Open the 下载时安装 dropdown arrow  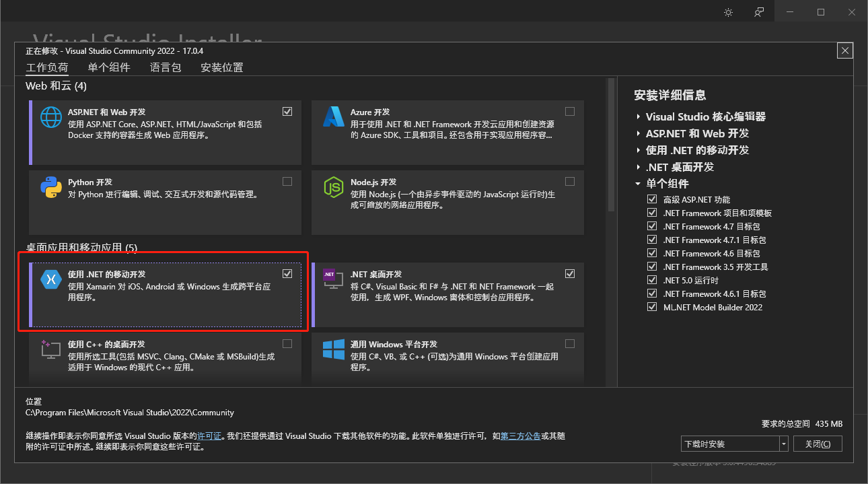(x=783, y=444)
